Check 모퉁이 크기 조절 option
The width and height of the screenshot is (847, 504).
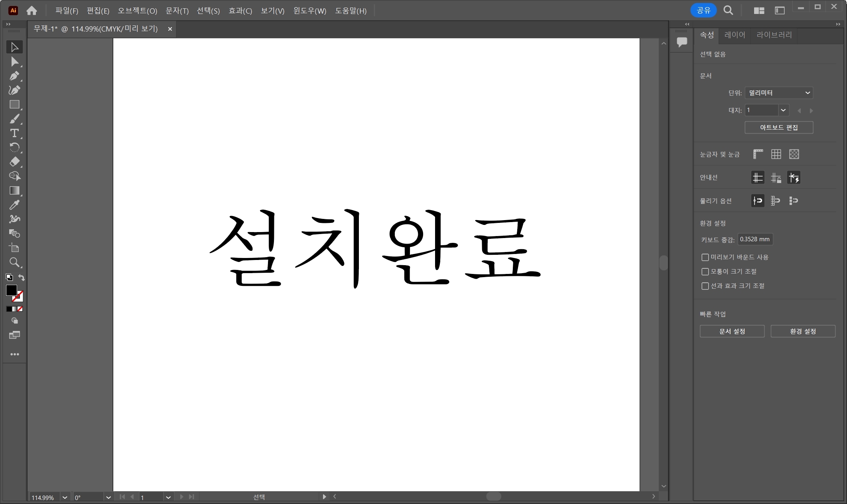click(705, 272)
